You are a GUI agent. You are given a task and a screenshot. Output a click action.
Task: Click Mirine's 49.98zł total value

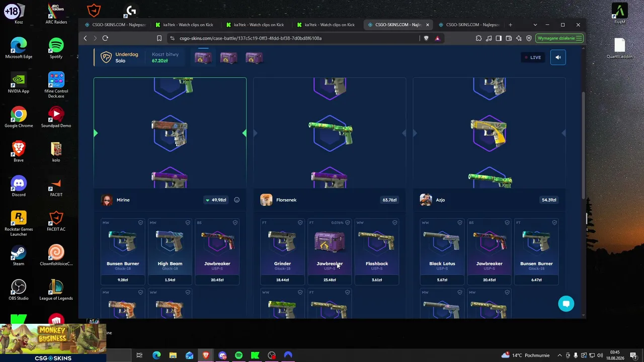tap(216, 200)
